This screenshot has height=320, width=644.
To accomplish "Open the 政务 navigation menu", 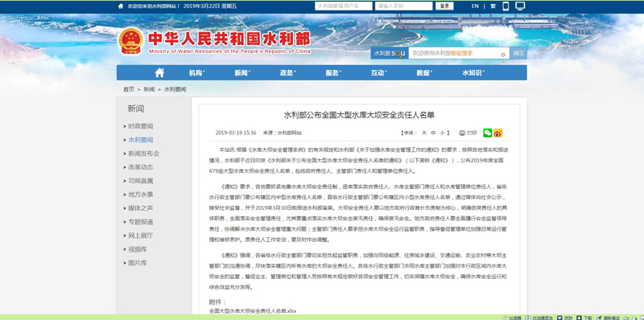I will point(287,72).
